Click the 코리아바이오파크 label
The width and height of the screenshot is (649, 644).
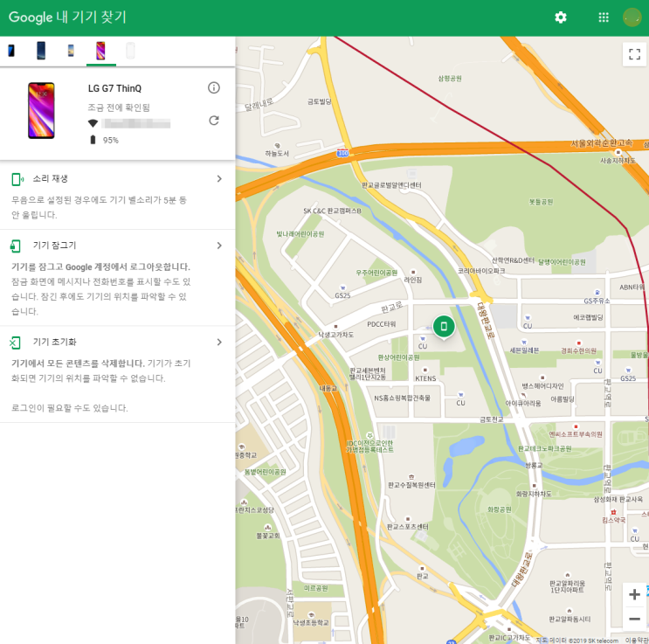481,271
